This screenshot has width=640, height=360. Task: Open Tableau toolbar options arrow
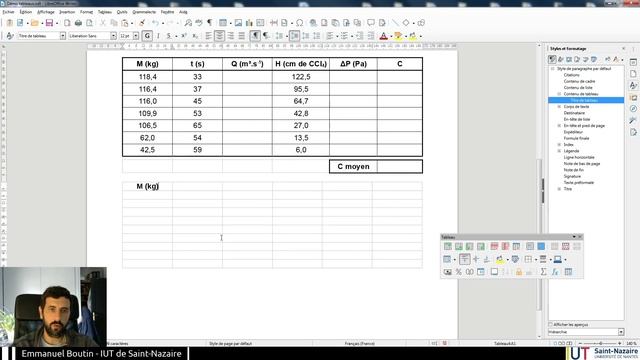click(574, 237)
